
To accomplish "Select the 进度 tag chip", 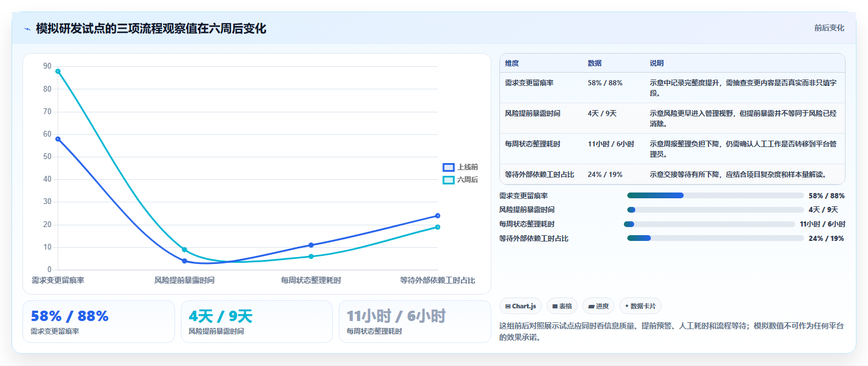I will pyautogui.click(x=598, y=306).
